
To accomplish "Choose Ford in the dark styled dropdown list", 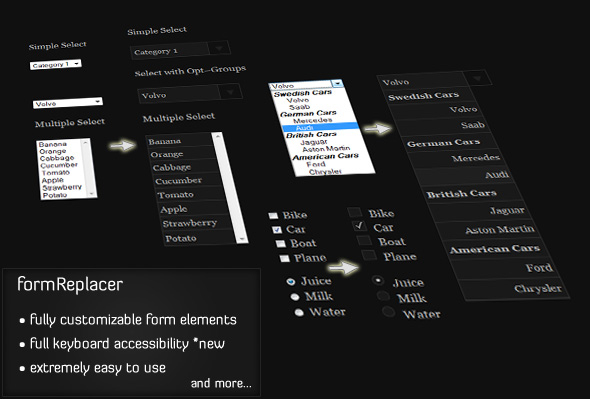I will pos(505,269).
